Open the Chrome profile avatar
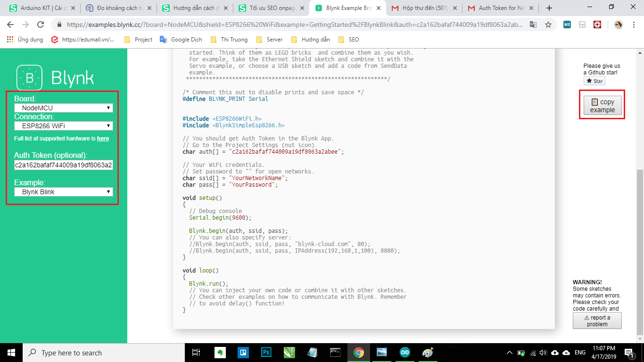This screenshot has width=644, height=362. [618, 25]
